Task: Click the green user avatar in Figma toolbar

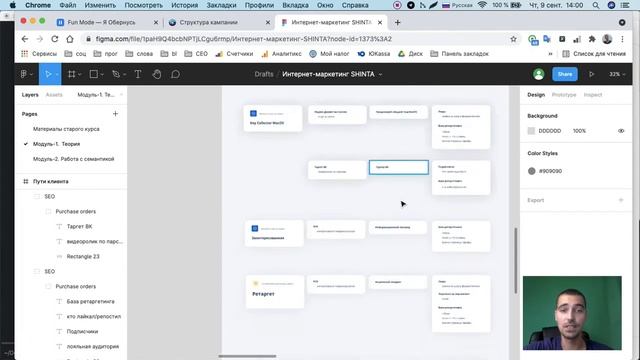Action: click(539, 74)
